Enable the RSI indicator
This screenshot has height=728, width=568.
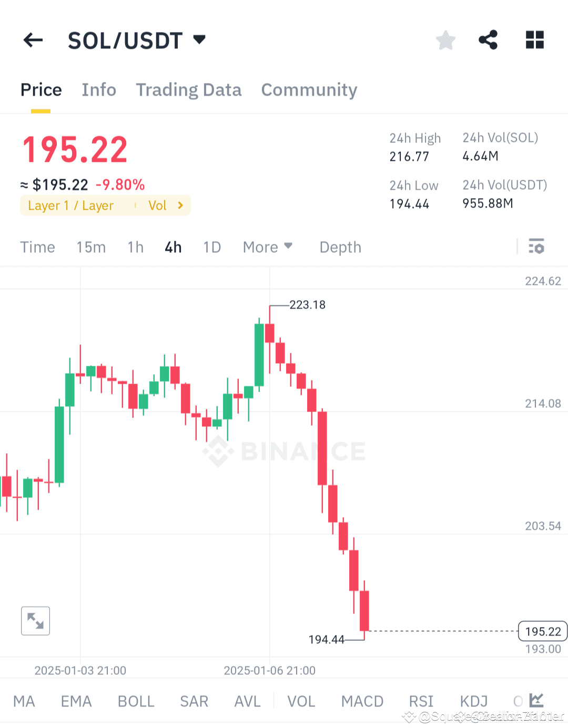click(x=421, y=701)
